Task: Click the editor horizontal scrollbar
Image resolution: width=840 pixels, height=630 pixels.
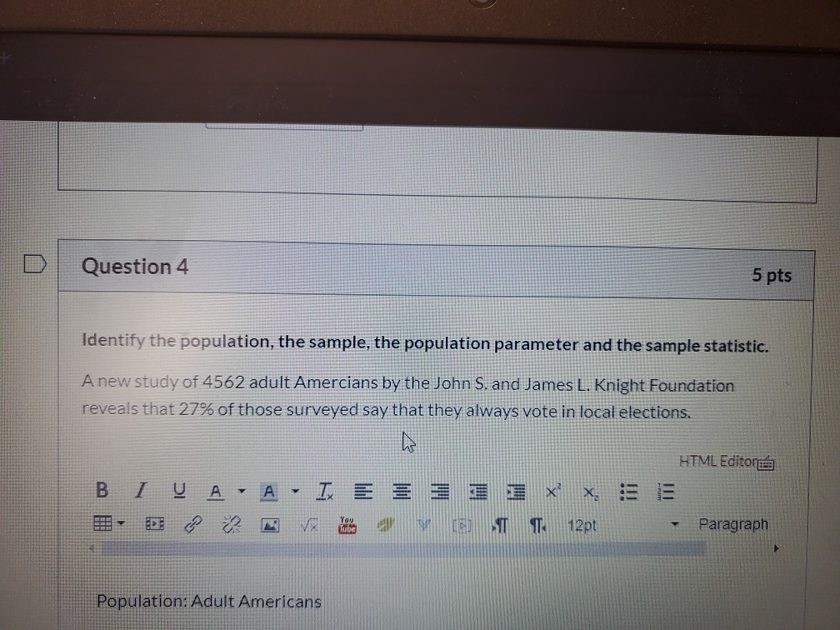Action: click(x=400, y=548)
